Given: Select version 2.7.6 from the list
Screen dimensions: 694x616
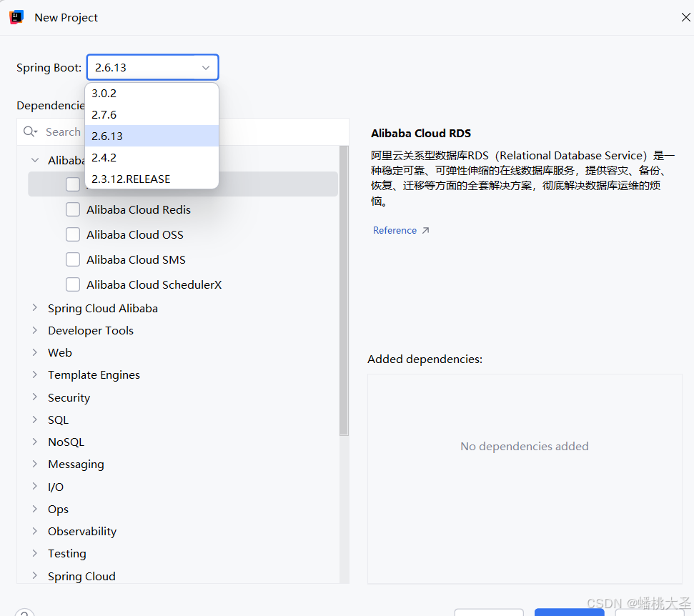Looking at the screenshot, I should [x=152, y=114].
